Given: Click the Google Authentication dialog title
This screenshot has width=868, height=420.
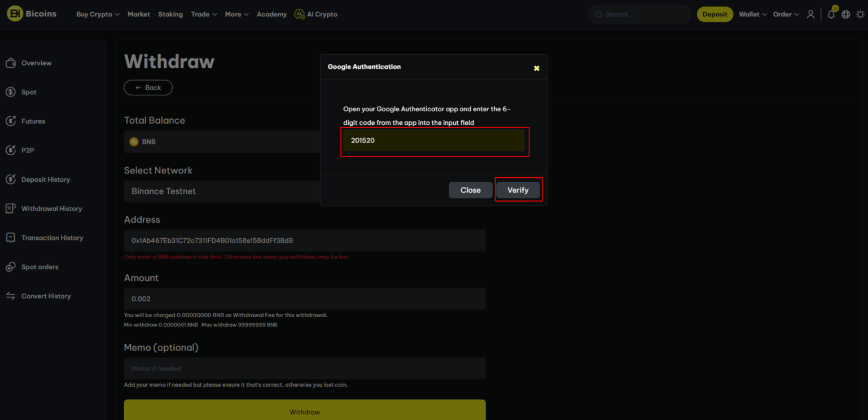Looking at the screenshot, I should (364, 67).
